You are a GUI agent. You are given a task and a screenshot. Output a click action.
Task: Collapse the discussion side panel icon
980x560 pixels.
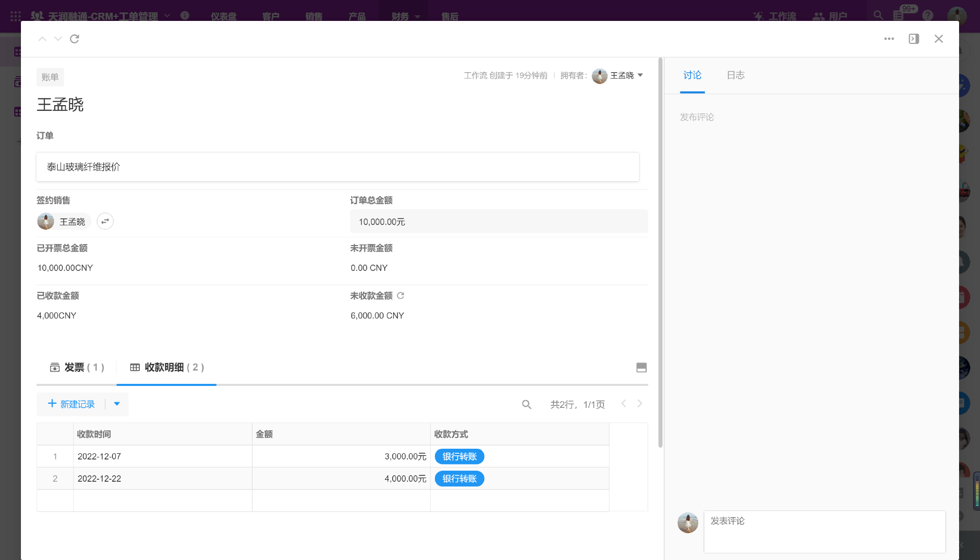click(914, 39)
